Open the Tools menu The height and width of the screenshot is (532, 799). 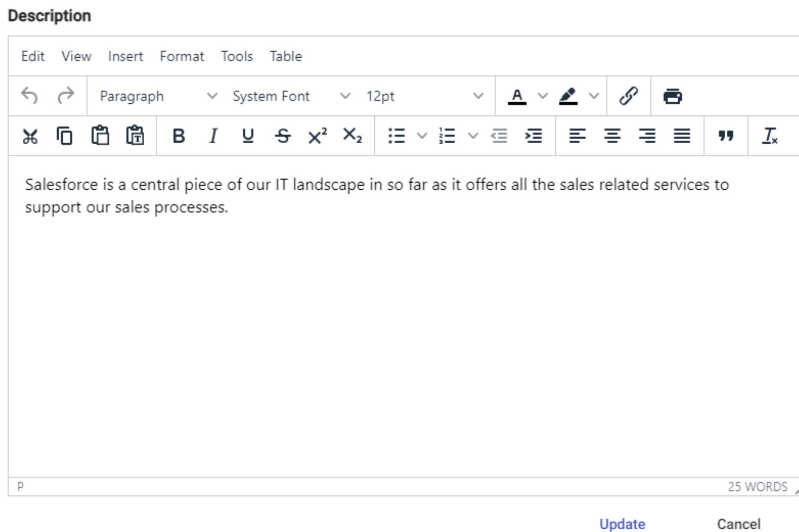pos(237,56)
